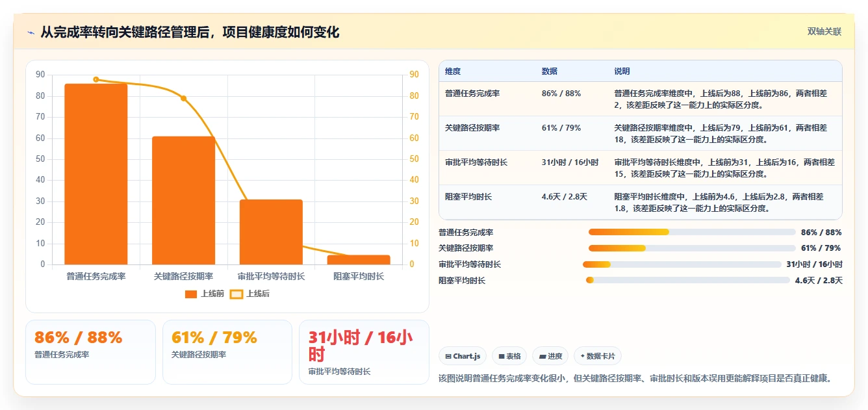Click the Chart.js tag chip

[463, 356]
